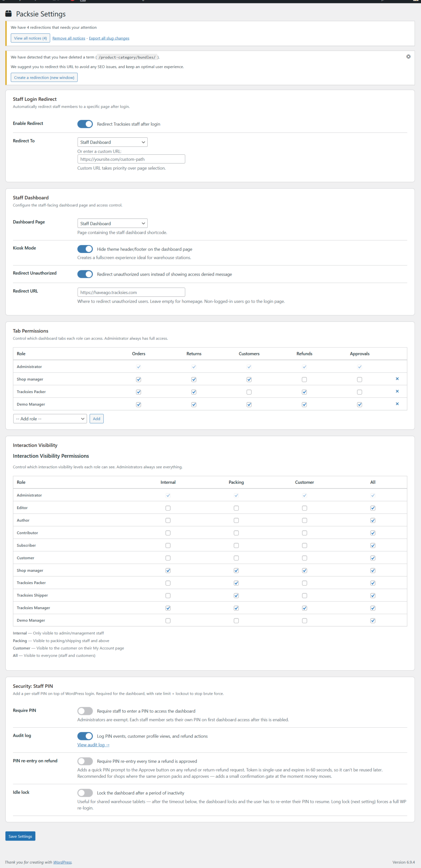Image resolution: width=421 pixels, height=868 pixels.
Task: Click the Staff Login Redirect heading
Action: tap(35, 99)
